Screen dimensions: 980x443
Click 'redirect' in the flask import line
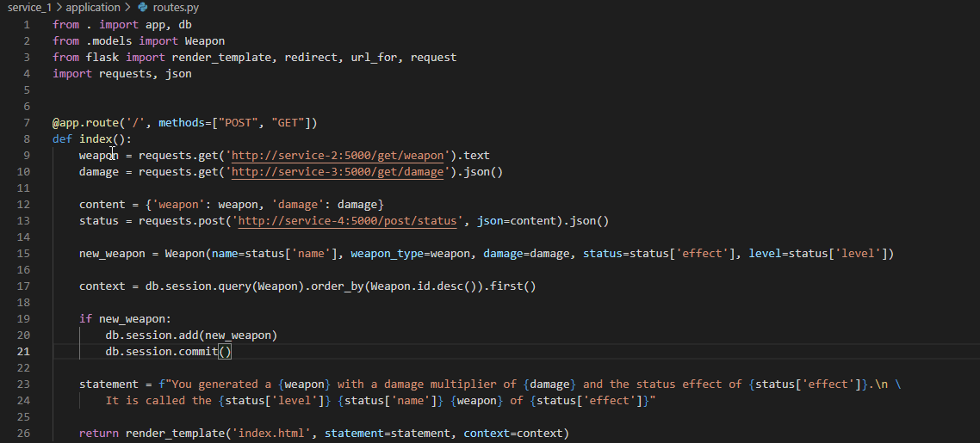click(x=311, y=58)
